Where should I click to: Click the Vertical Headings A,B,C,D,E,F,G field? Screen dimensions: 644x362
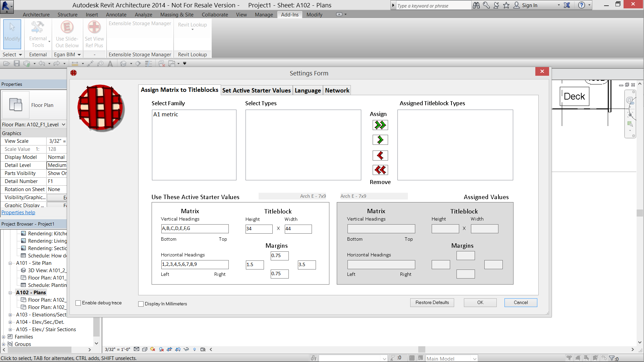coord(195,229)
